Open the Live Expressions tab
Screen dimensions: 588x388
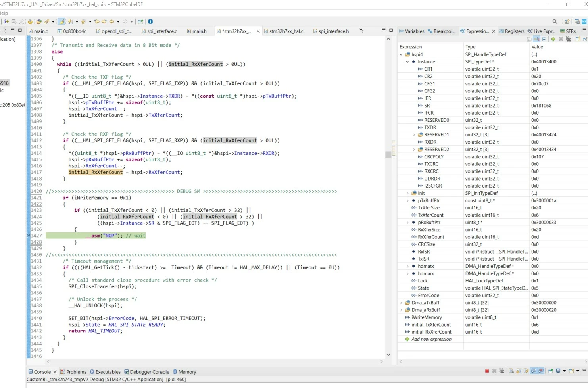[x=542, y=31]
